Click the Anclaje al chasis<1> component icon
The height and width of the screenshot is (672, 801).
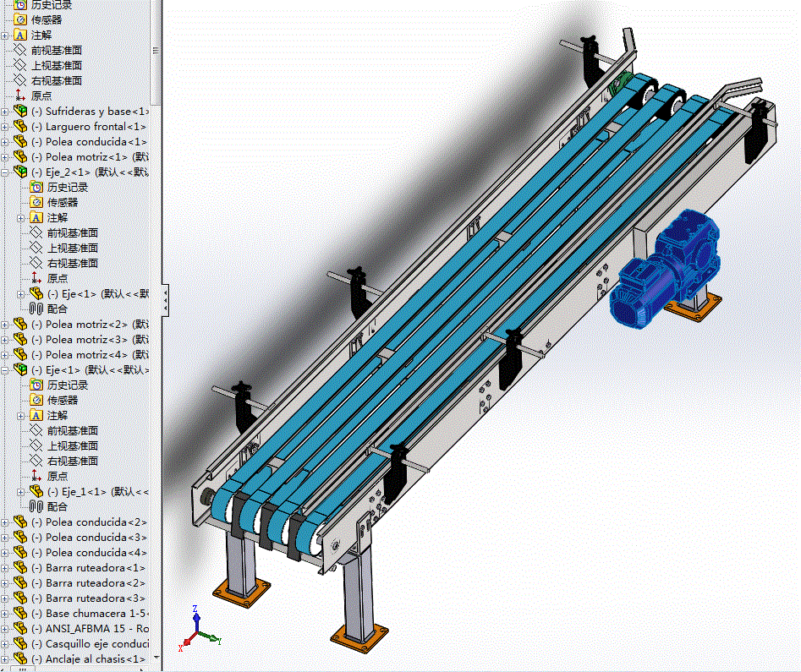pyautogui.click(x=20, y=658)
